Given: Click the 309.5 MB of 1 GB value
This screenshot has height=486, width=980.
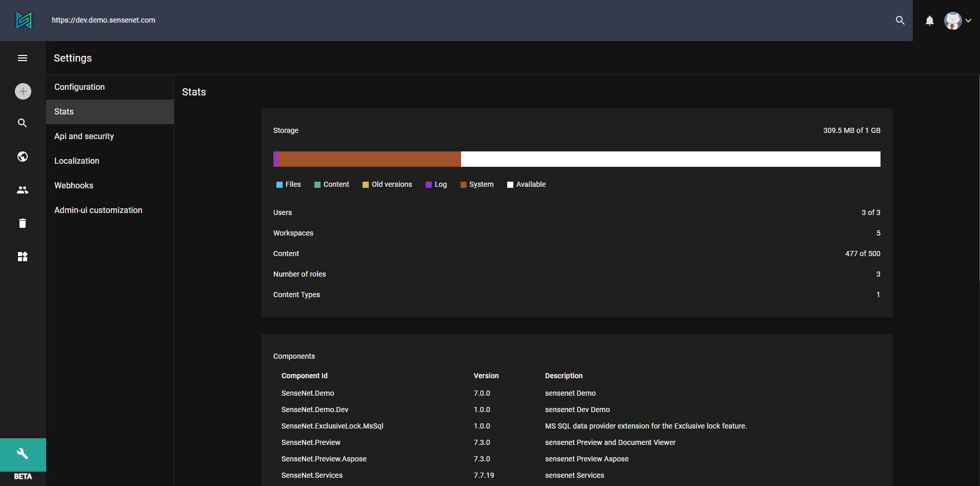Looking at the screenshot, I should (x=852, y=130).
